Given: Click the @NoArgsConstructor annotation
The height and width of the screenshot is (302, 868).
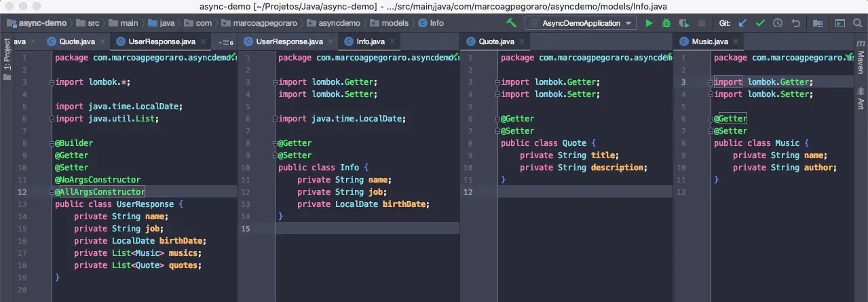Looking at the screenshot, I should [98, 180].
